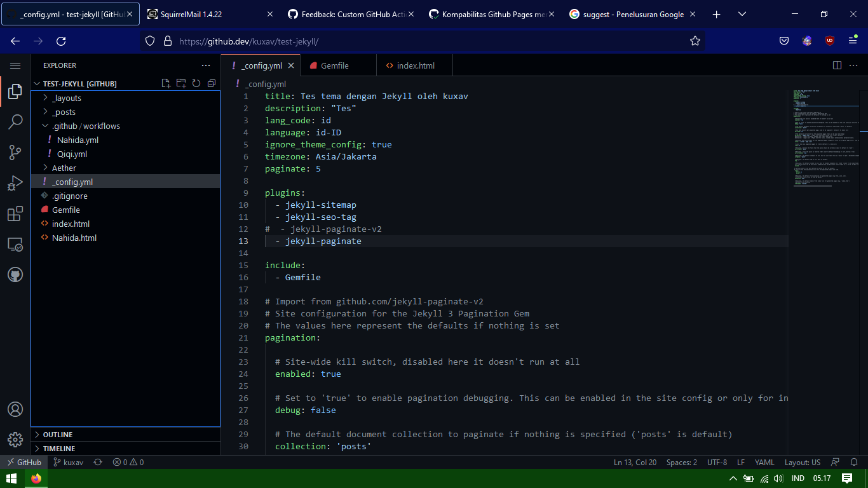This screenshot has height=488, width=868.
Task: Refresh the Explorer file tree
Action: point(196,83)
